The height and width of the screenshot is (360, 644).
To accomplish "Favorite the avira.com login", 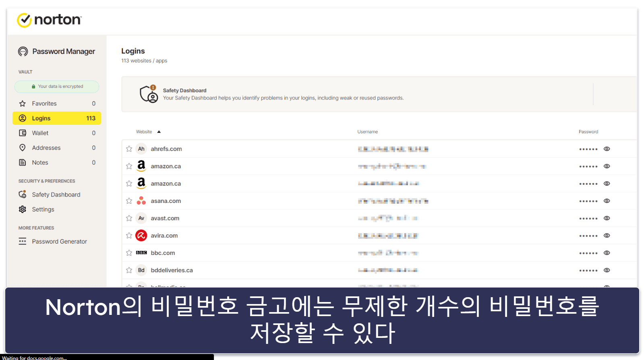I will [x=129, y=236].
